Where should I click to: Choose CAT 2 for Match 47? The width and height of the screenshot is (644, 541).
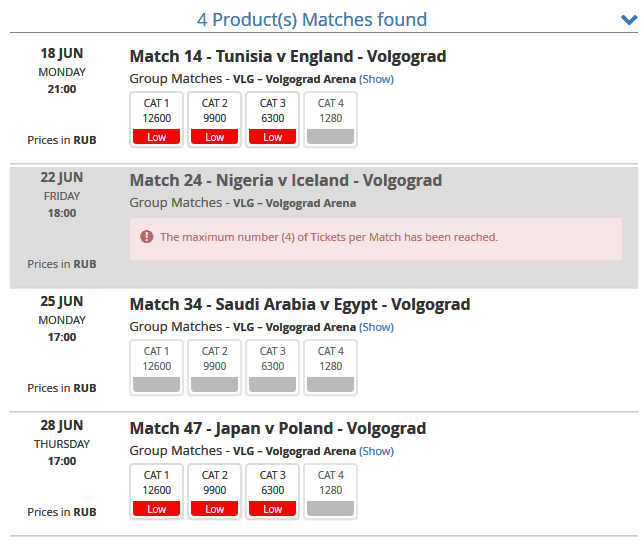pos(214,492)
